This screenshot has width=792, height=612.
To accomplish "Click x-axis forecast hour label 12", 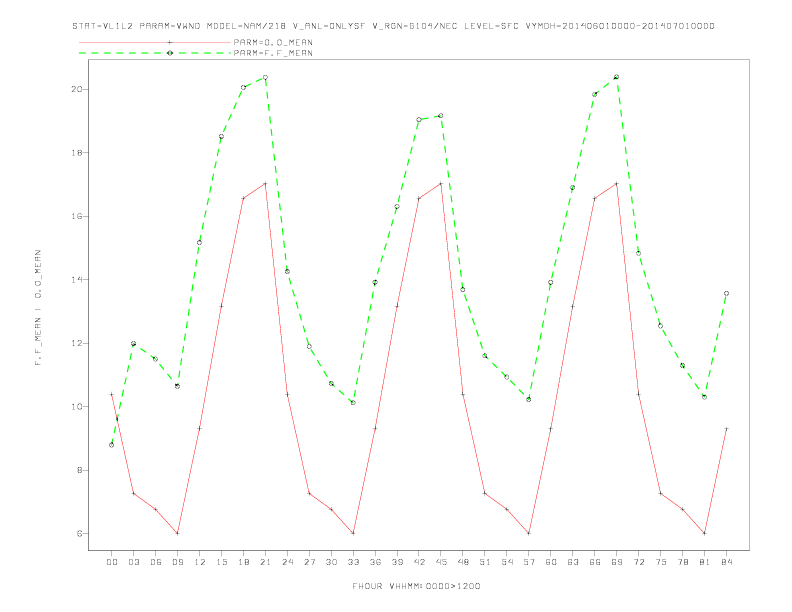I will point(200,562).
